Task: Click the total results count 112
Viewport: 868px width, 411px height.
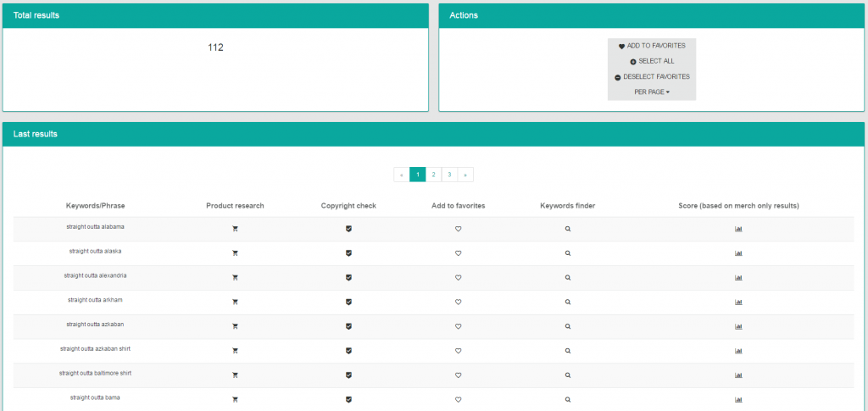Action: (x=215, y=47)
